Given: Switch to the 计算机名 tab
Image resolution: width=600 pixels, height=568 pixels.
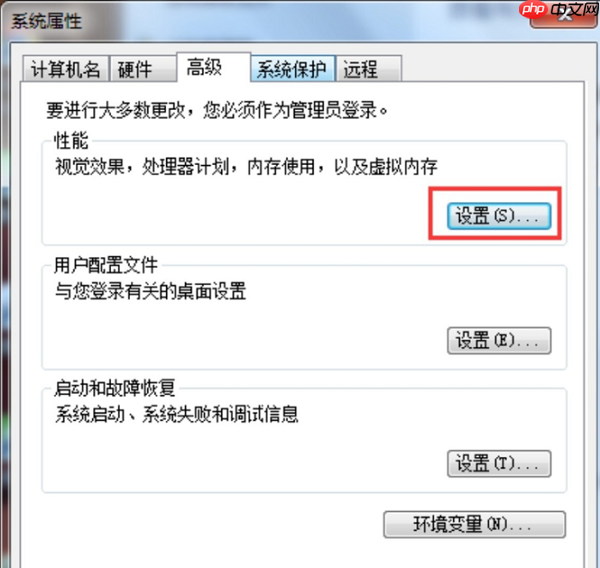Looking at the screenshot, I should [x=66, y=69].
